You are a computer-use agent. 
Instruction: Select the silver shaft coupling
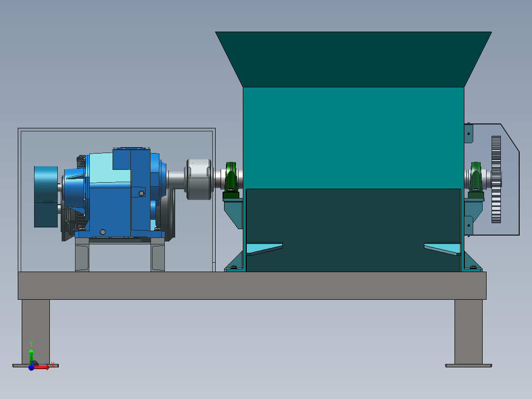198,179
